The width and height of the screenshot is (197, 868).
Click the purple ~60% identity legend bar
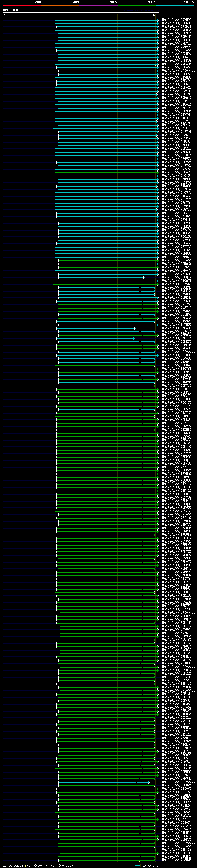point(99,6)
